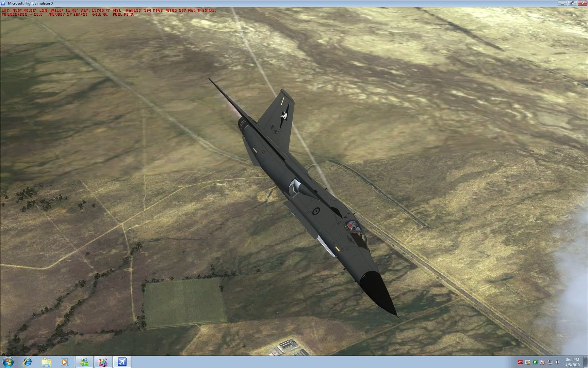Open Action Center flag icon
Viewport: 588px width, 368px height.
tap(542, 362)
